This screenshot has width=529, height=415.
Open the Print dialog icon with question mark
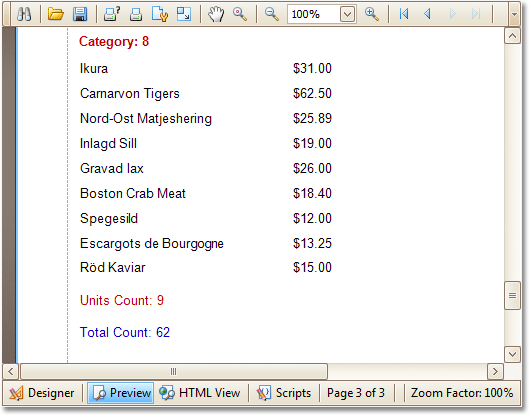point(112,14)
